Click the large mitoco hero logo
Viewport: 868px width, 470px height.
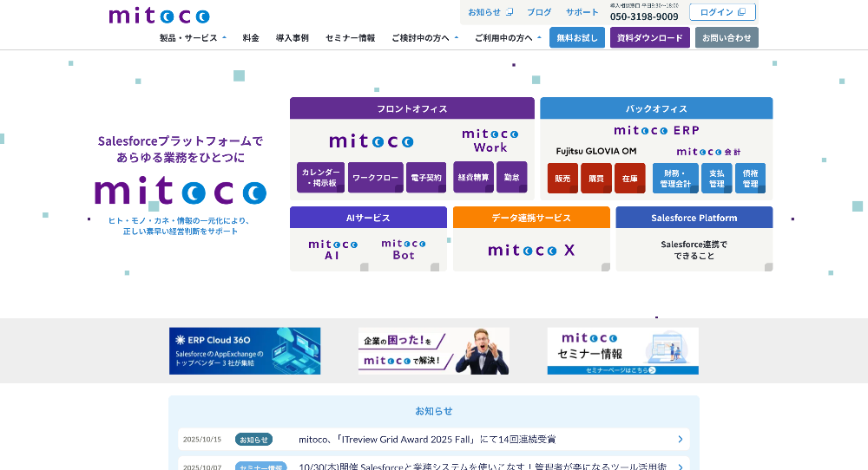tap(181, 190)
